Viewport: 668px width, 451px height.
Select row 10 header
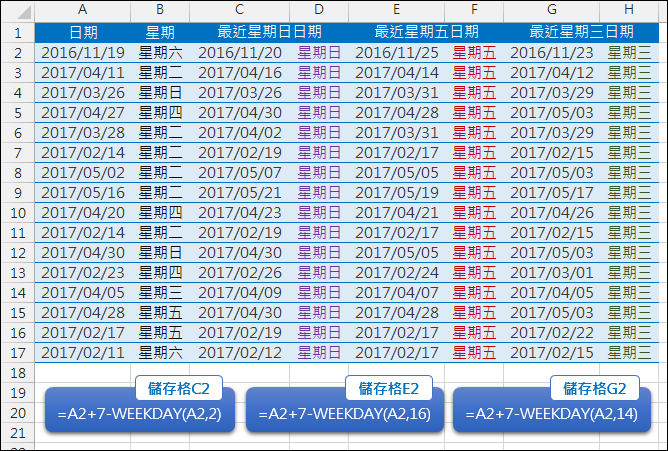click(x=18, y=213)
